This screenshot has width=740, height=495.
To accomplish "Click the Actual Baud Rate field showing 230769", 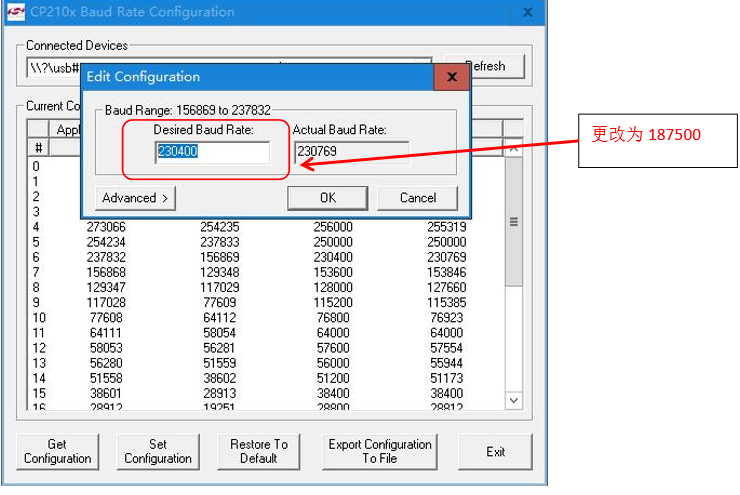I will click(x=352, y=151).
